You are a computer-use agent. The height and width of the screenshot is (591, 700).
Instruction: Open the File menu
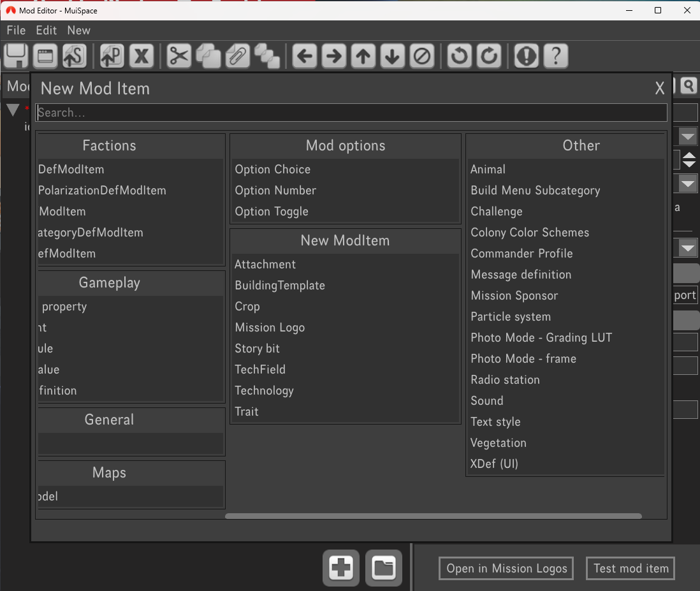(x=16, y=30)
